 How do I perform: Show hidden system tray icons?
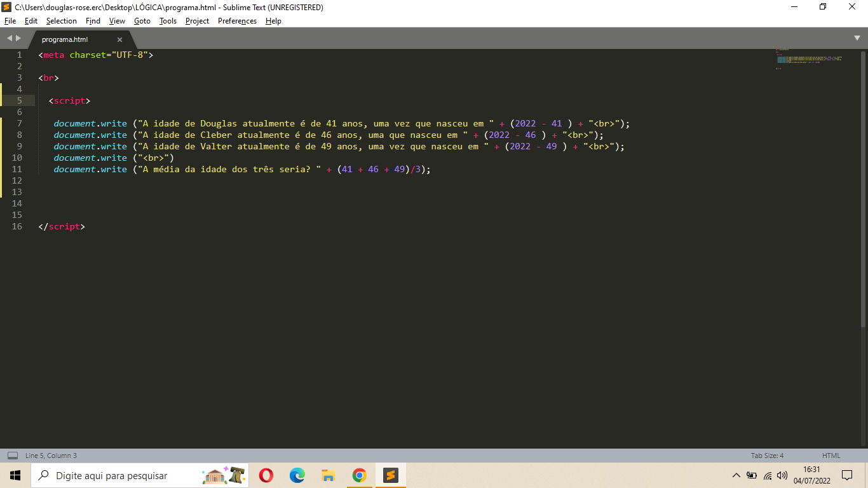click(x=736, y=475)
